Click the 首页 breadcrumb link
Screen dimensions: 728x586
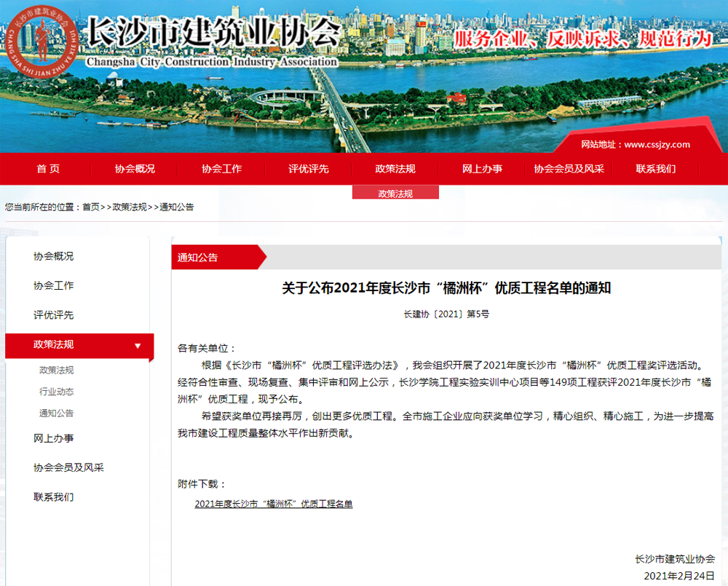pos(91,207)
